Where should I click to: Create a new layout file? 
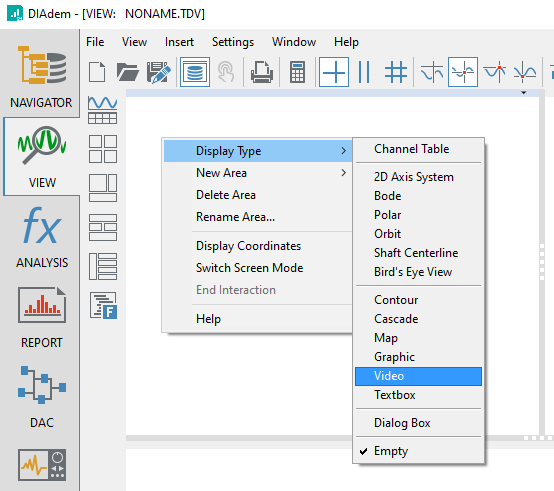click(x=97, y=72)
